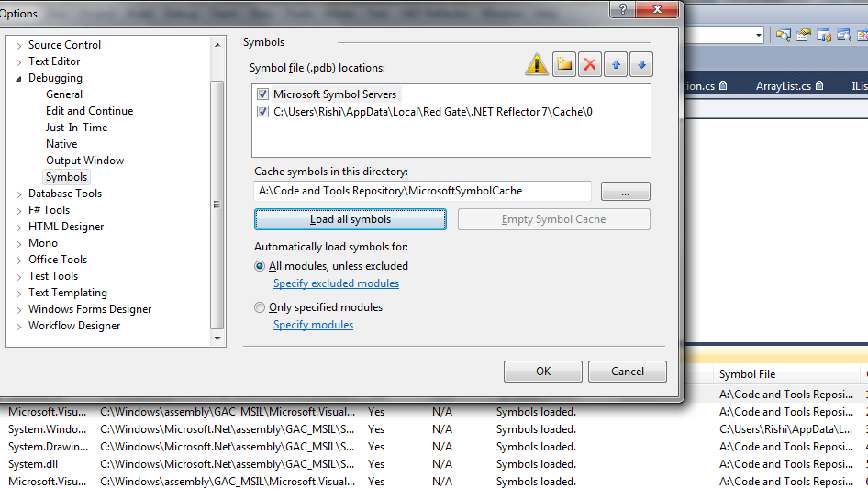This screenshot has height=489, width=868.
Task: Move symbol location down
Action: pyautogui.click(x=641, y=65)
